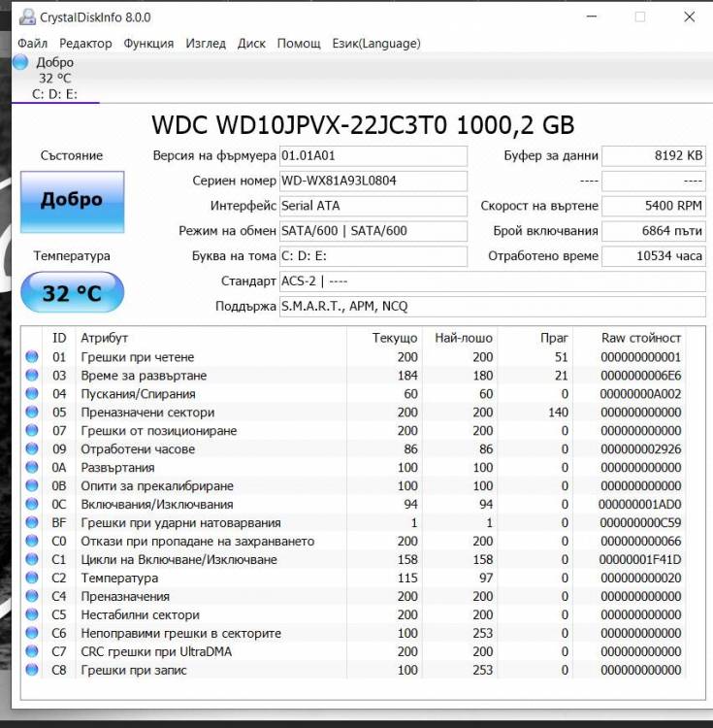The width and height of the screenshot is (713, 728).
Task: Click status orb for attribute 05
Action: pos(32,412)
